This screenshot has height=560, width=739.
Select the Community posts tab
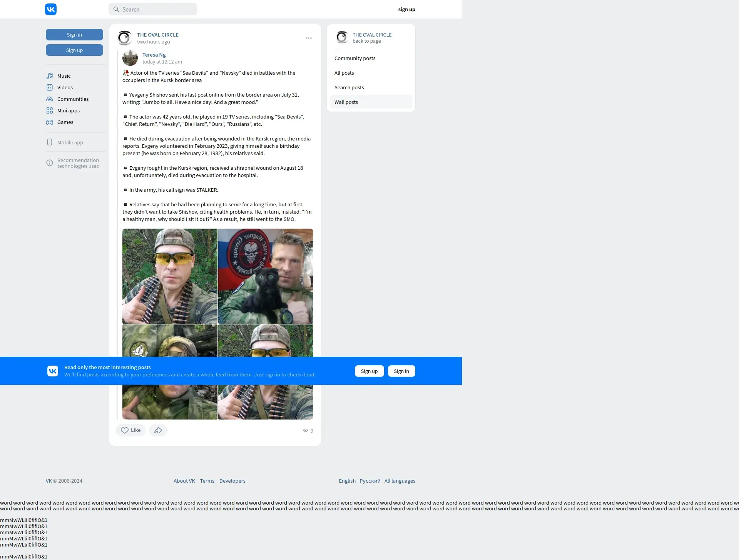tap(371, 58)
